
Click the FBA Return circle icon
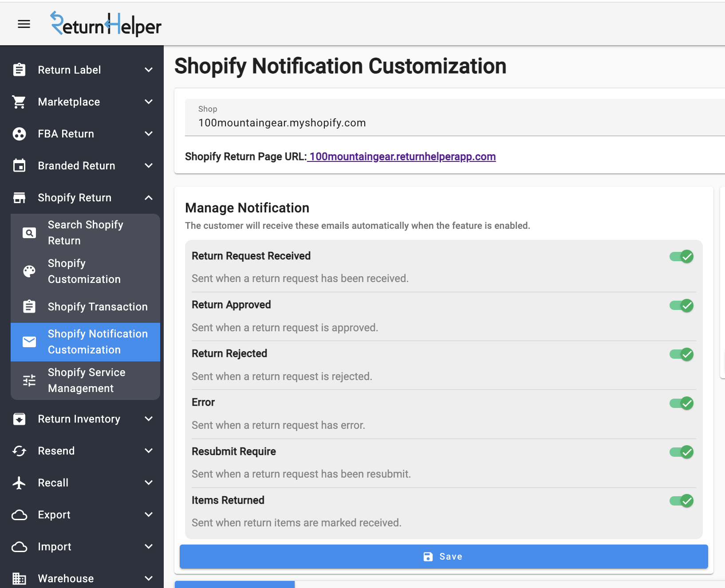(20, 134)
